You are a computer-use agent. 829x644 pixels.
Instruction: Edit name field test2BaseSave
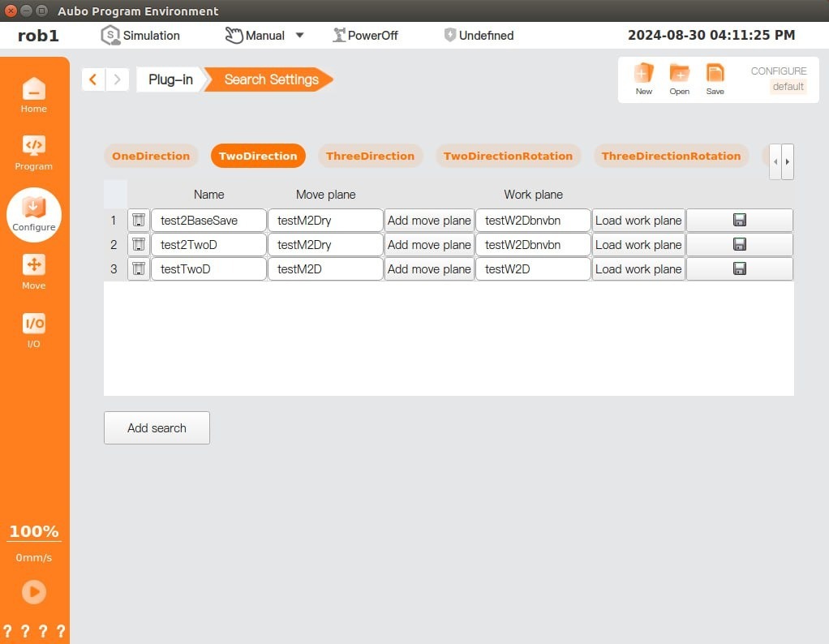pos(208,220)
